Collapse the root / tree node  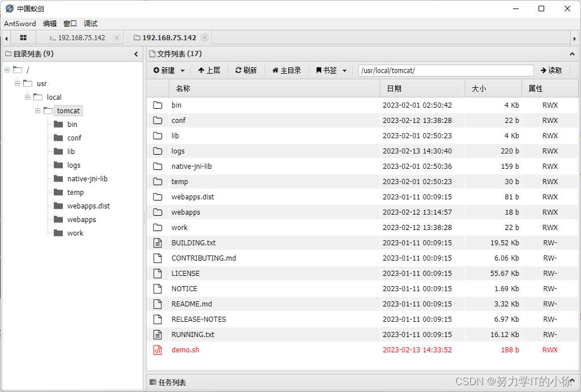tap(7, 70)
